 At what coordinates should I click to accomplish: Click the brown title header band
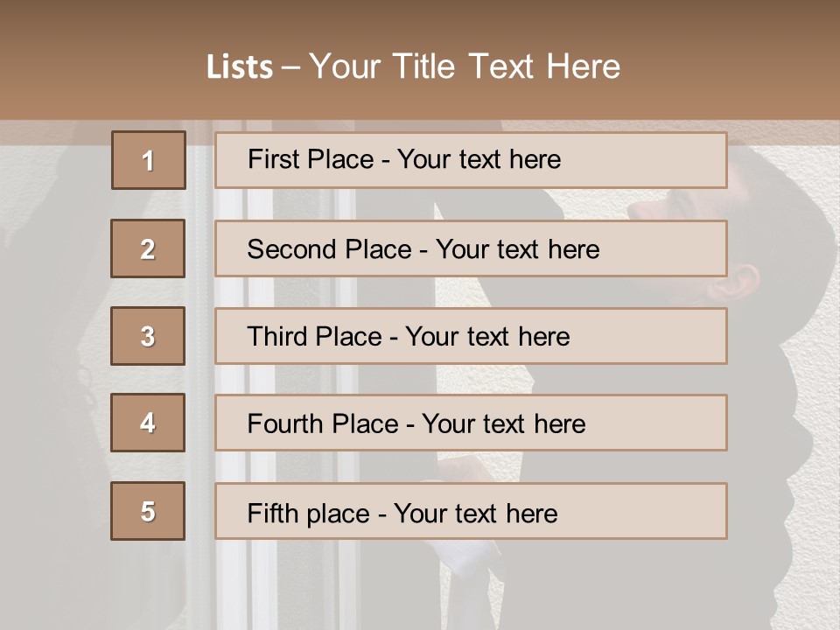coord(420,60)
